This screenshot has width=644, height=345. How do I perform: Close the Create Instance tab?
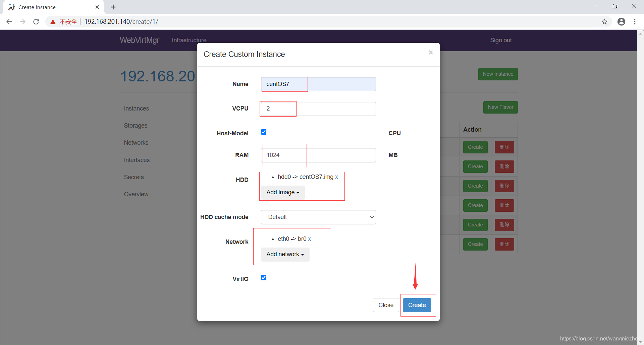click(x=97, y=7)
